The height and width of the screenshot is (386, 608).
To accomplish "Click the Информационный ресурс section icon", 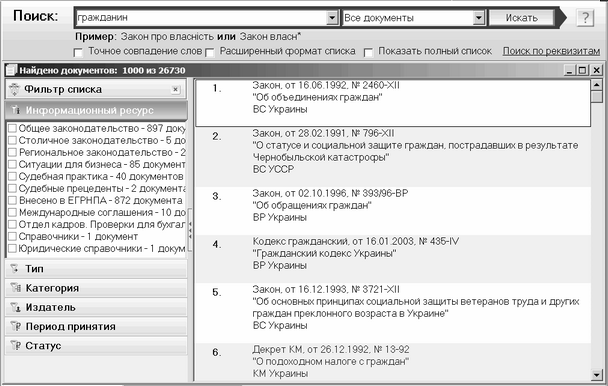I will [16, 110].
